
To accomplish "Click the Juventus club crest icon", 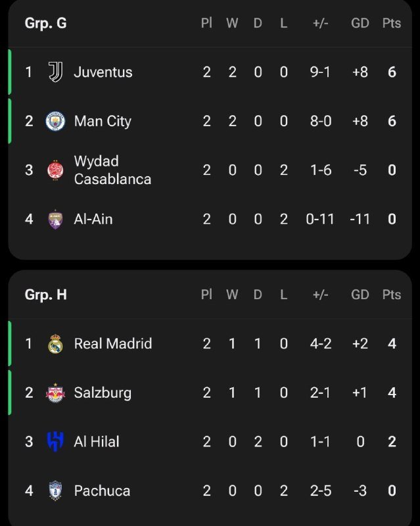I will (55, 72).
